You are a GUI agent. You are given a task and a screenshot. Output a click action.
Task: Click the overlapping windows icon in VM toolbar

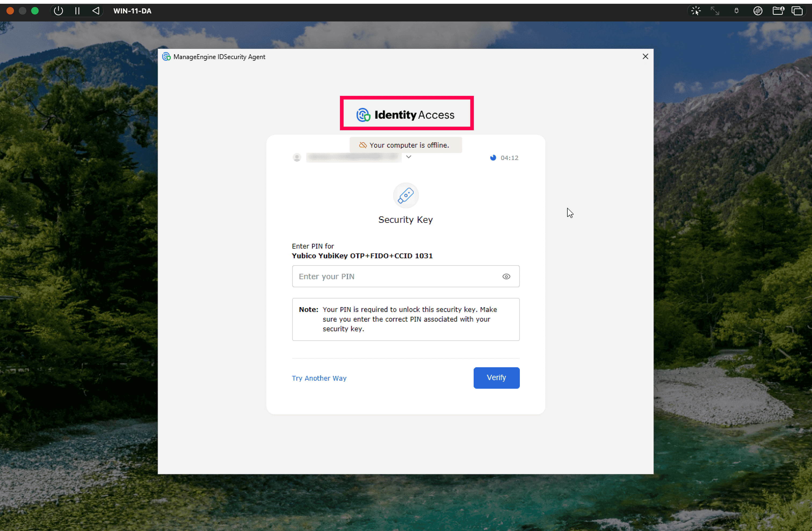797,11
